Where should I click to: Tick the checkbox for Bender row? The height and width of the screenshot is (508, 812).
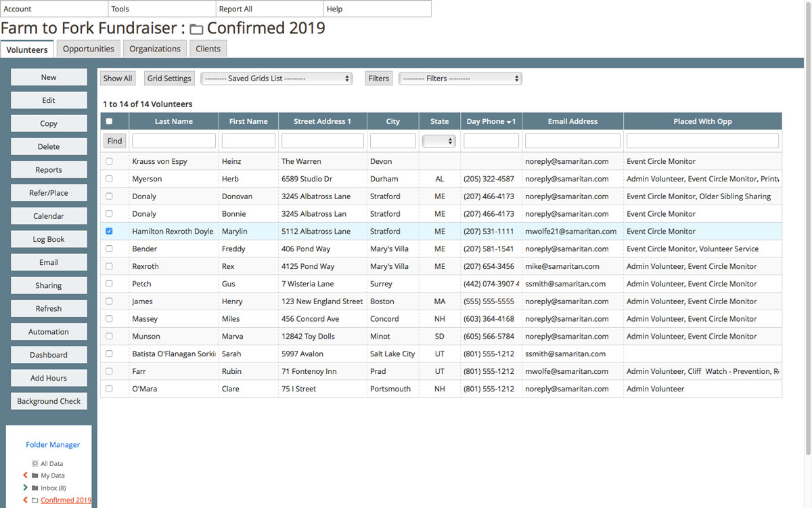[x=109, y=249]
